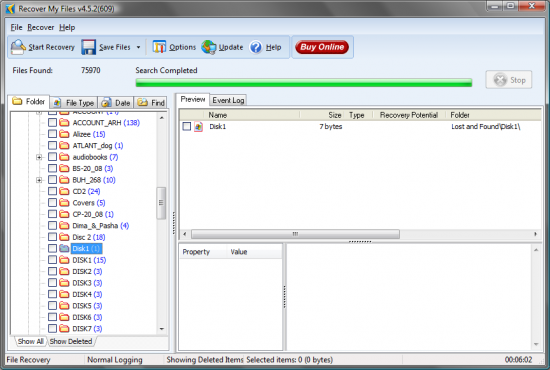The width and height of the screenshot is (550, 370).
Task: Check the Disk1 file checkbox in the list
Action: (x=187, y=126)
